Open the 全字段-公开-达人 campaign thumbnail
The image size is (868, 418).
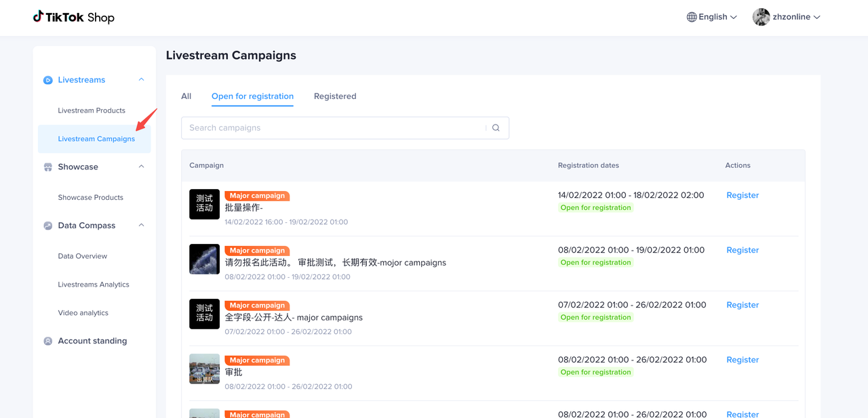point(204,314)
